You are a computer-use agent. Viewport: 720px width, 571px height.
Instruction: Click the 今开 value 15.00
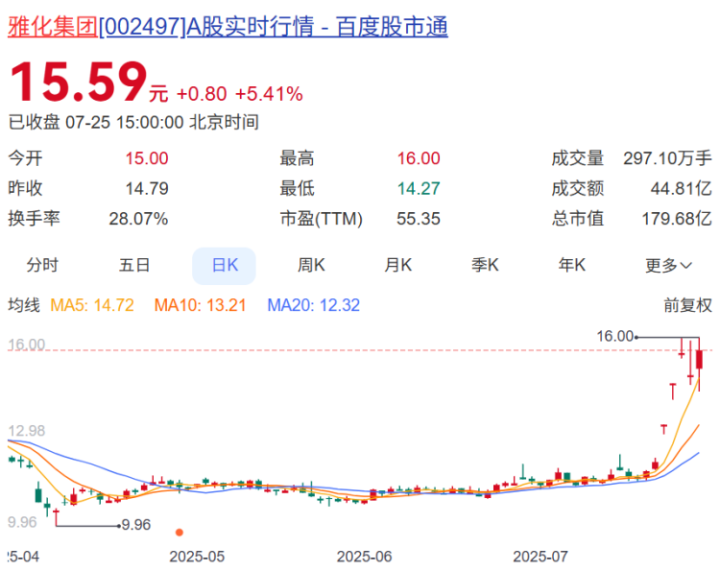[x=147, y=158]
